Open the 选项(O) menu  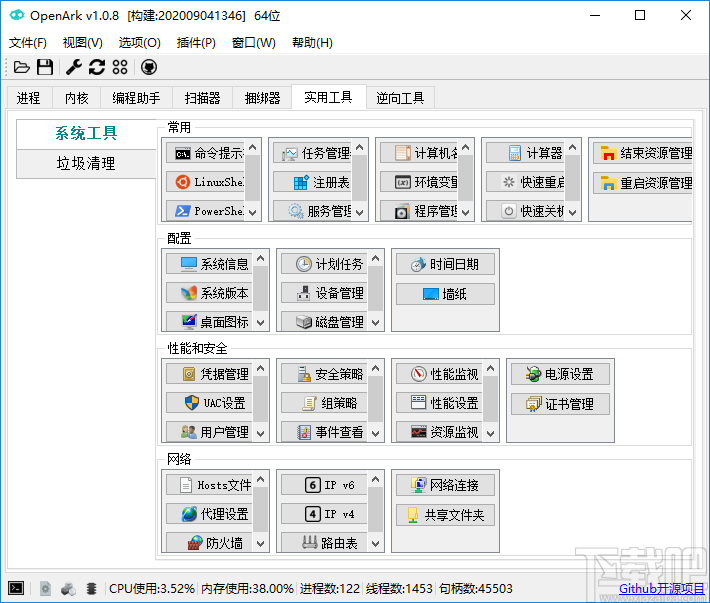[139, 43]
